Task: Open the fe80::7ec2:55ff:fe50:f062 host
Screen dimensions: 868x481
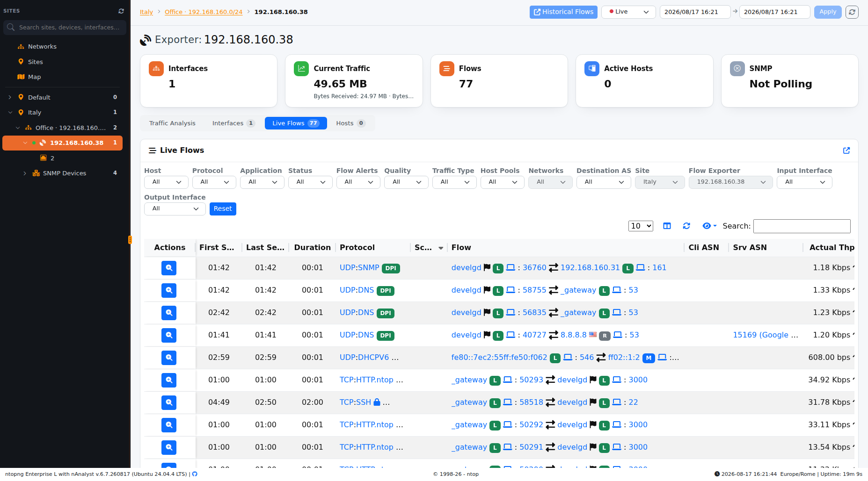Action: [x=499, y=358]
